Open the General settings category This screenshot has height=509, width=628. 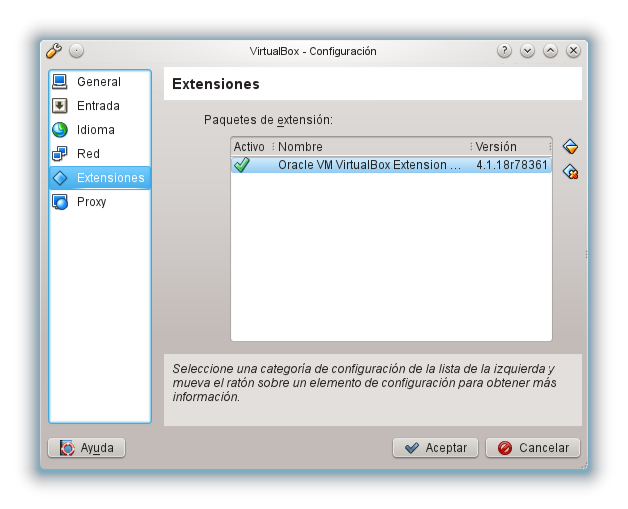coord(100,82)
